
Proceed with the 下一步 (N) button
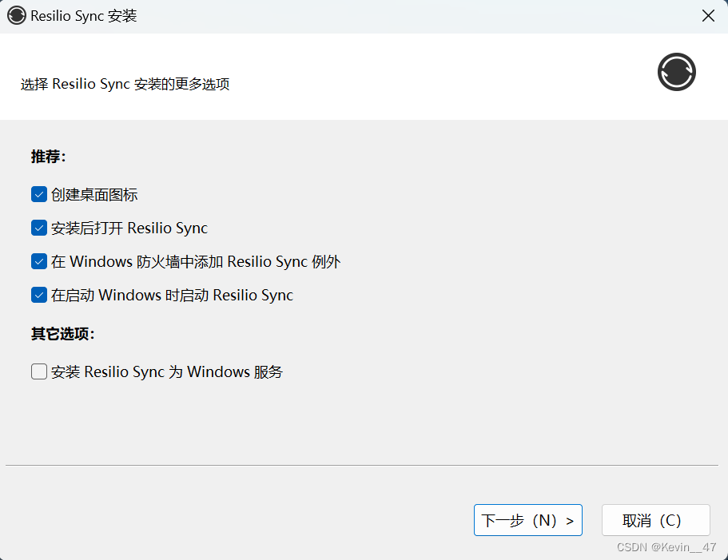[x=527, y=520]
